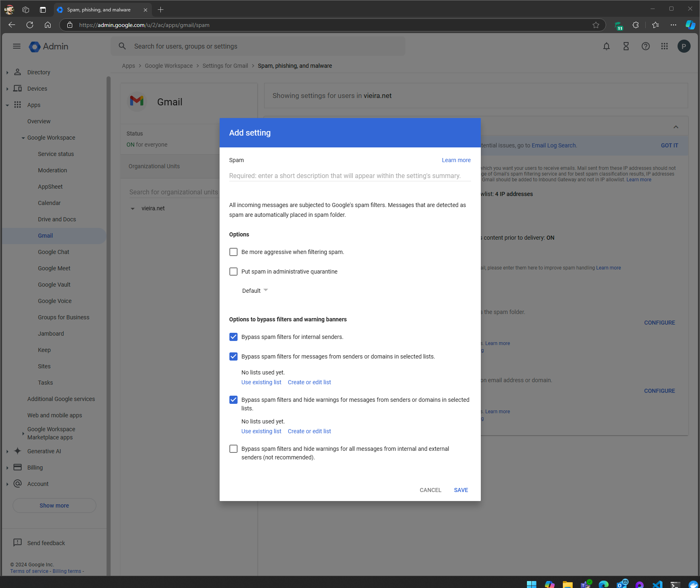Open the tab actions menu icon

43,9
